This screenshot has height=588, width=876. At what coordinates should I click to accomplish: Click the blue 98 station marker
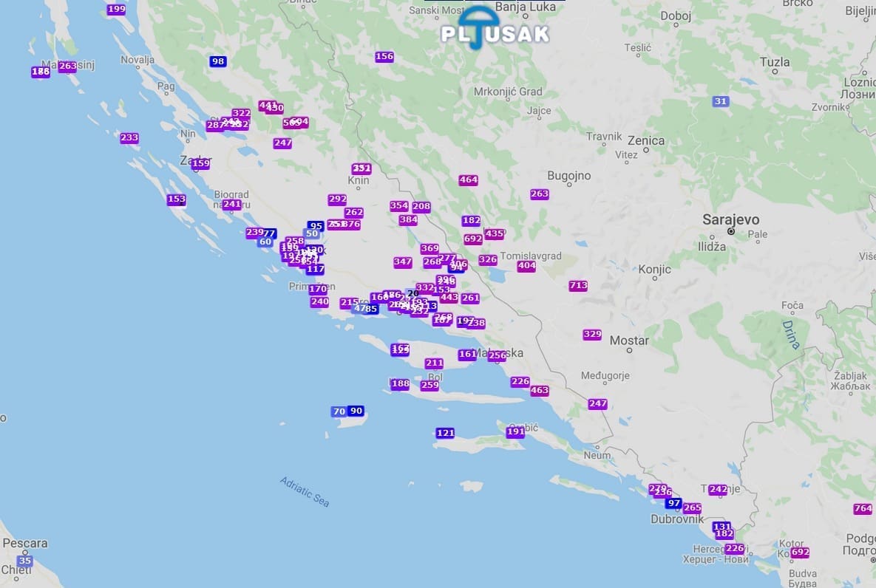(217, 61)
